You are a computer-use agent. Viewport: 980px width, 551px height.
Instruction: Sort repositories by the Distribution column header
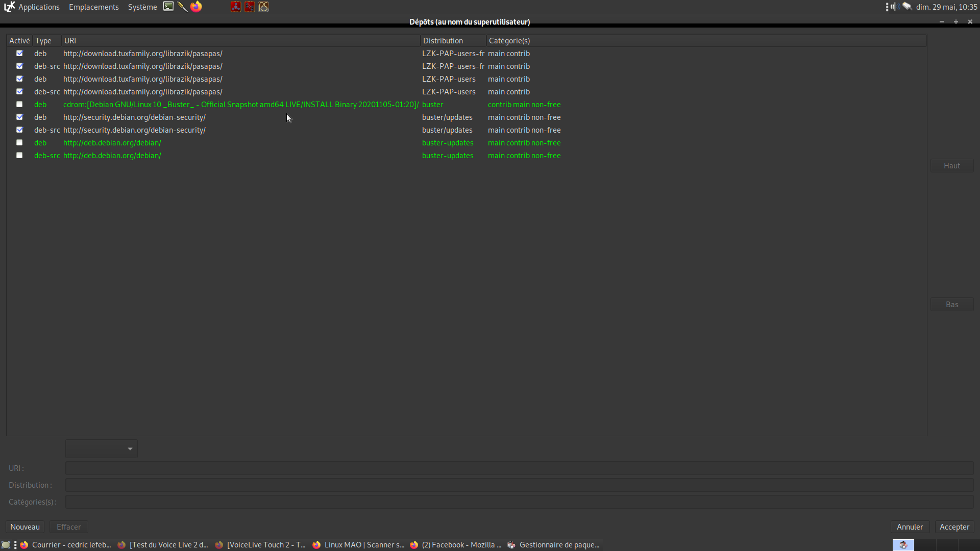tap(443, 41)
